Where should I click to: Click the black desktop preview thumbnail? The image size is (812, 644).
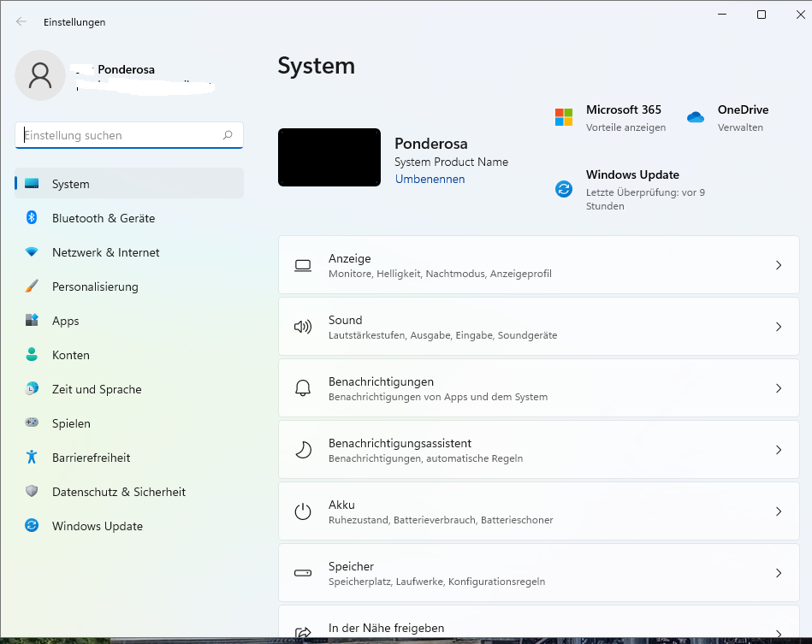coord(329,157)
